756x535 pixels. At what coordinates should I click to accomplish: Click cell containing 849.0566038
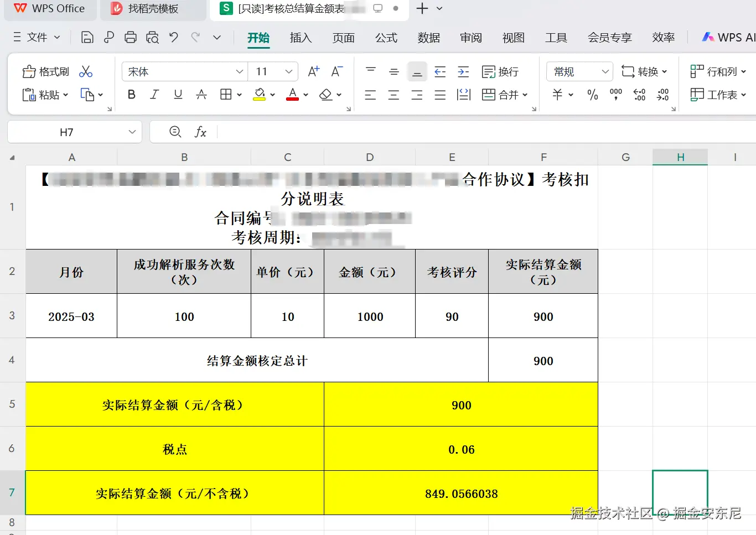tap(461, 493)
